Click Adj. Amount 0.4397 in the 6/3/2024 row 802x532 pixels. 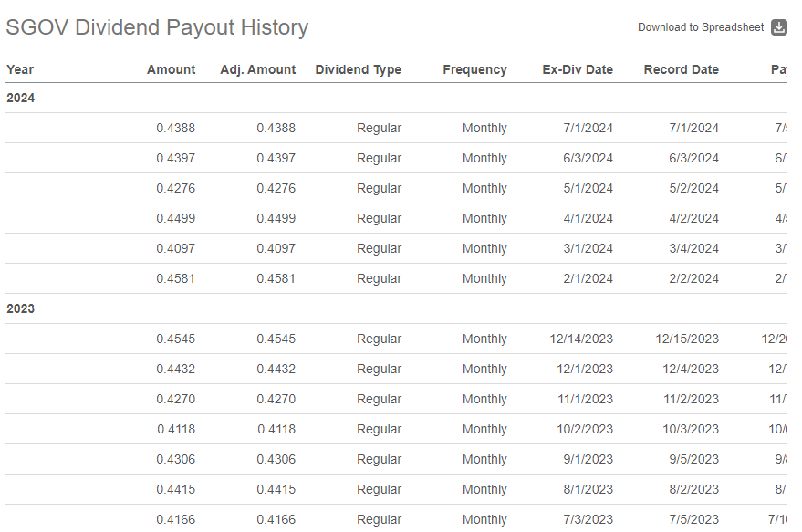click(276, 158)
